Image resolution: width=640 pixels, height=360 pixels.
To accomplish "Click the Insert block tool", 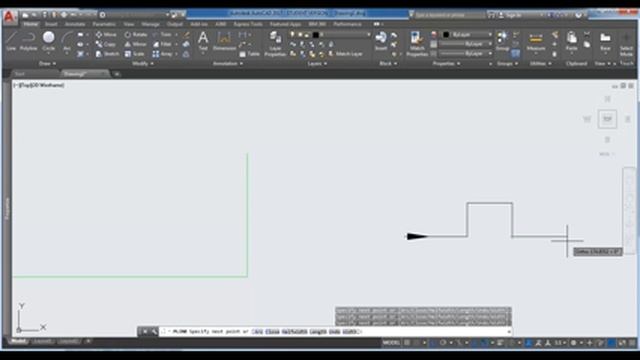I will pyautogui.click(x=381, y=41).
